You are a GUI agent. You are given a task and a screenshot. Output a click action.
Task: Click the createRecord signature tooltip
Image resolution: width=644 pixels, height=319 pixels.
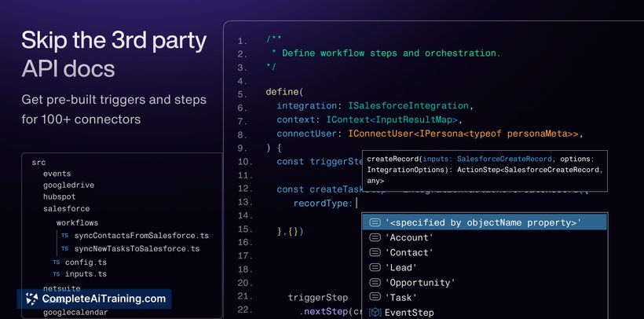485,170
